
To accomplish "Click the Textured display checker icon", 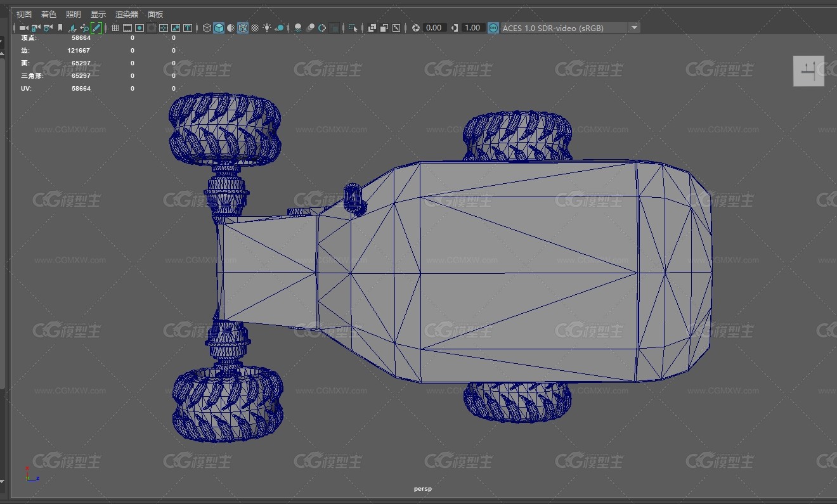I will (x=255, y=28).
